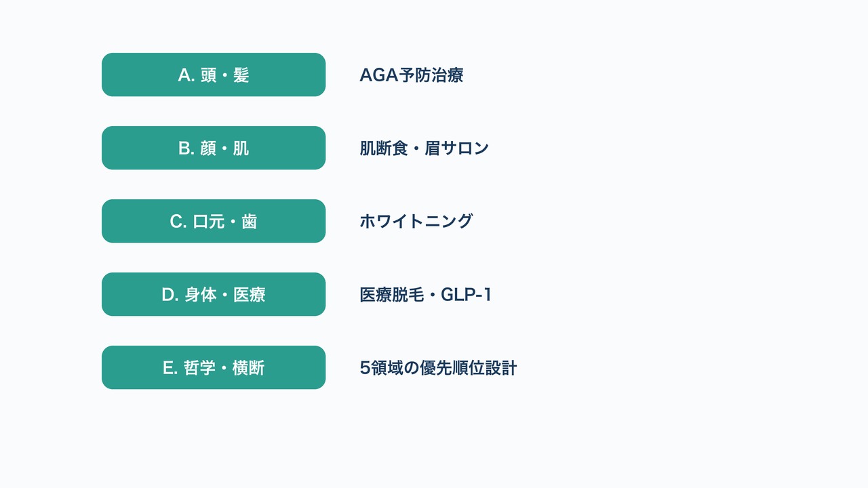Click the letter A in the first button

[184, 75]
